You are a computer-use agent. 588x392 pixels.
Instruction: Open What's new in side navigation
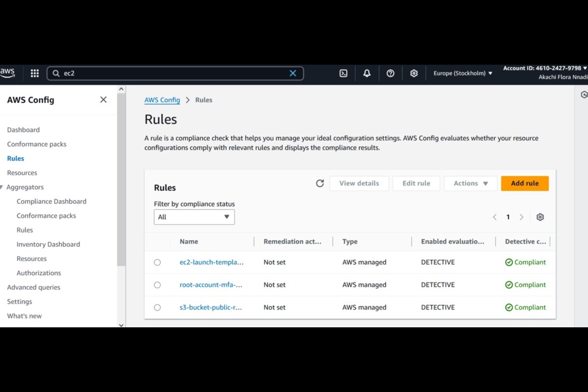point(24,316)
